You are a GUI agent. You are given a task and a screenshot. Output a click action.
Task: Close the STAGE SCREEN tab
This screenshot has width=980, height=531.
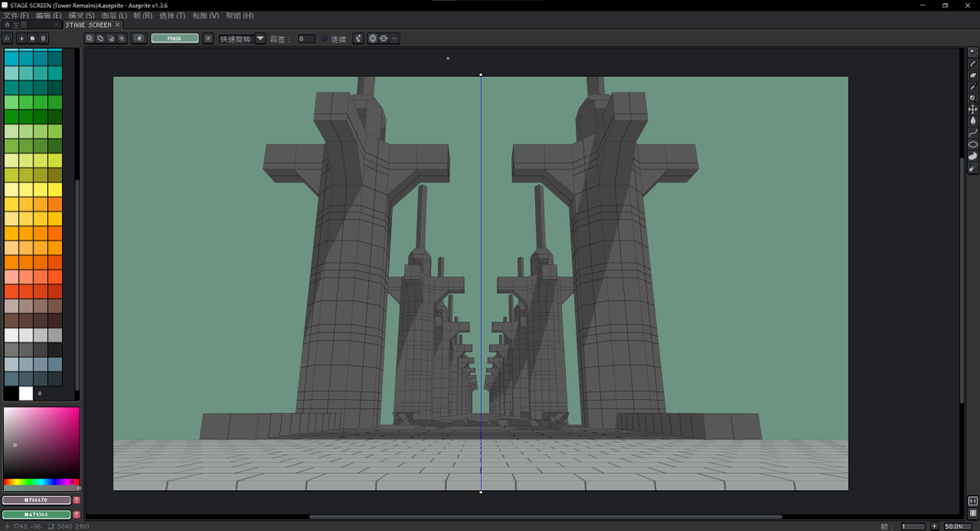118,25
